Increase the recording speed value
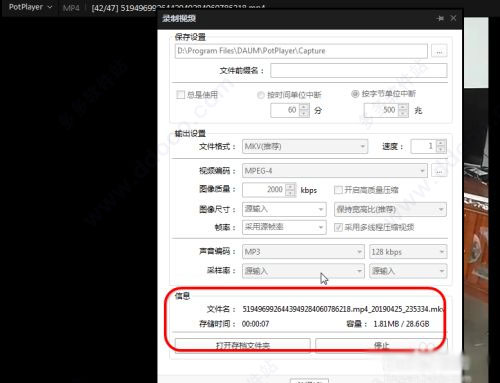500x383 pixels. [441, 143]
